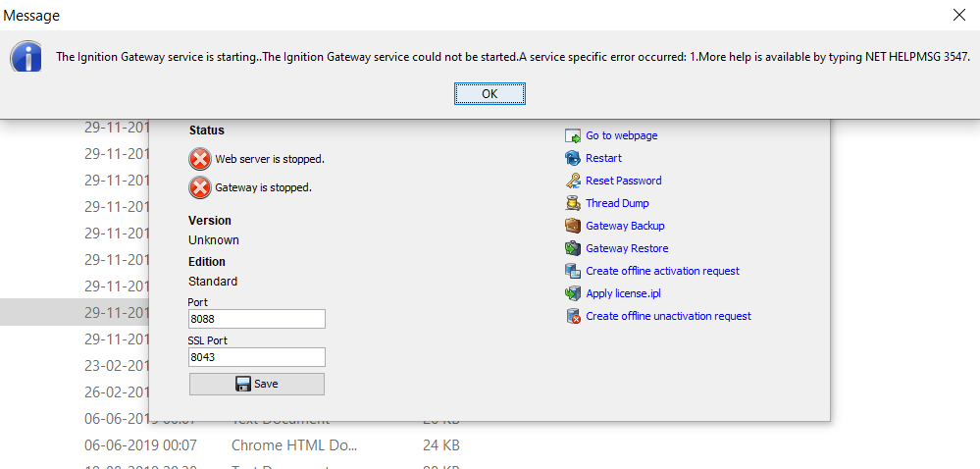The width and height of the screenshot is (980, 469).
Task: Click the Thread Dump icon
Action: 573,203
